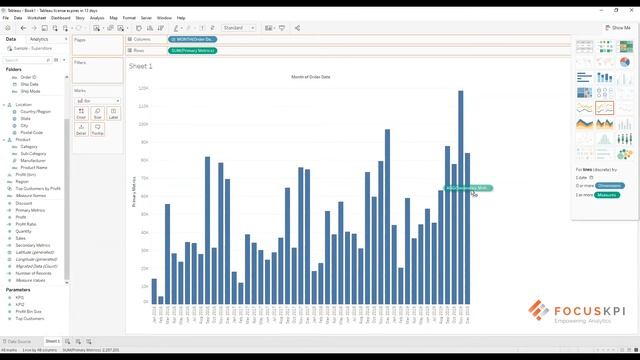Click the Sort ascending toolbar icon
Screen dimensions: 640x360
pos(150,28)
